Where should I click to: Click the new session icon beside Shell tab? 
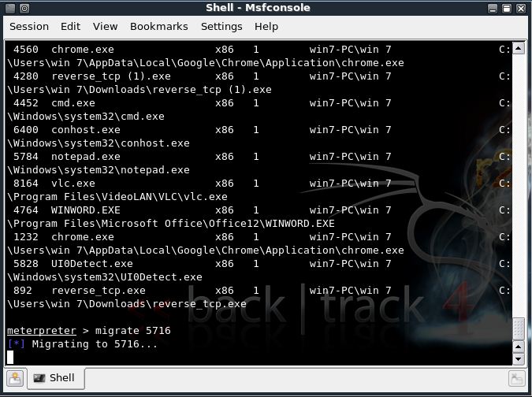tap(15, 378)
